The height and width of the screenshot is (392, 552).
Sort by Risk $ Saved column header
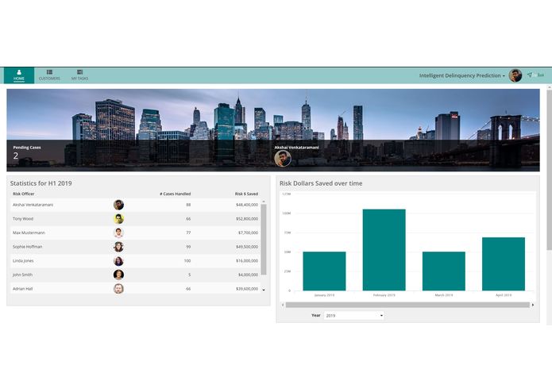[246, 194]
